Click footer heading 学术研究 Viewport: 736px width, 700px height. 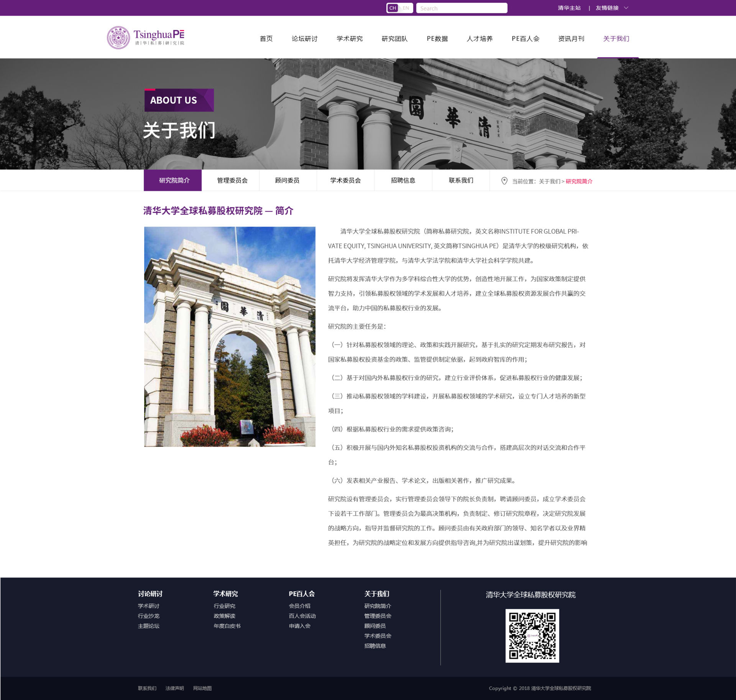point(225,594)
